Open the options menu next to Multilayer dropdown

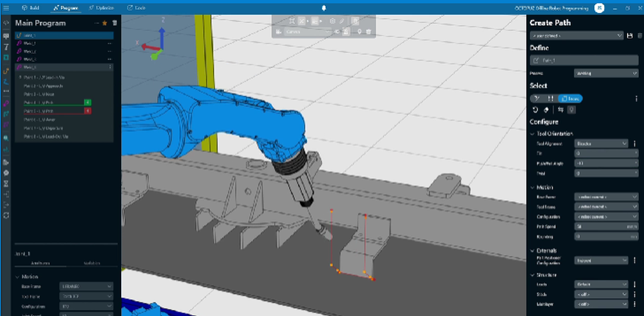click(x=634, y=304)
